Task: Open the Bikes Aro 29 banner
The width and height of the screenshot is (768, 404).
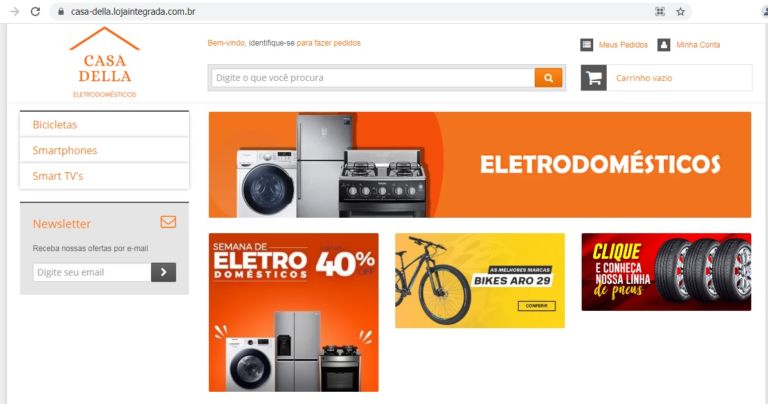Action: click(x=480, y=281)
